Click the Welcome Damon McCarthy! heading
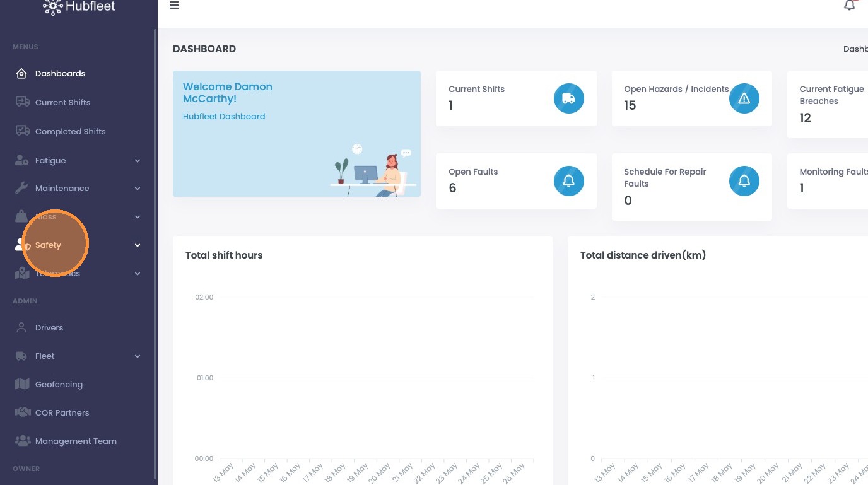868x485 pixels. pos(228,93)
